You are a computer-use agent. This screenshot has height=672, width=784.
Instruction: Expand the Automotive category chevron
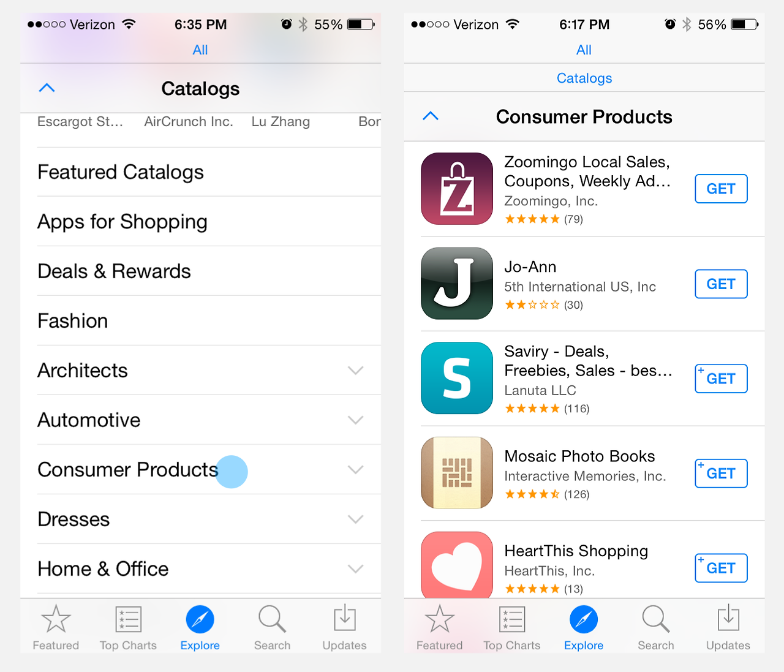click(356, 420)
